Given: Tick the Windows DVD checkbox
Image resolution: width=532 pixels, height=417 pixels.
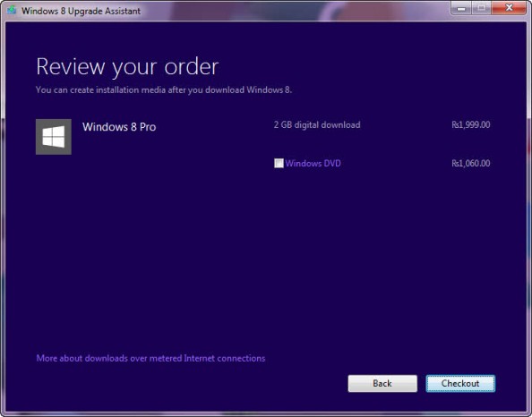Looking at the screenshot, I should pos(279,163).
